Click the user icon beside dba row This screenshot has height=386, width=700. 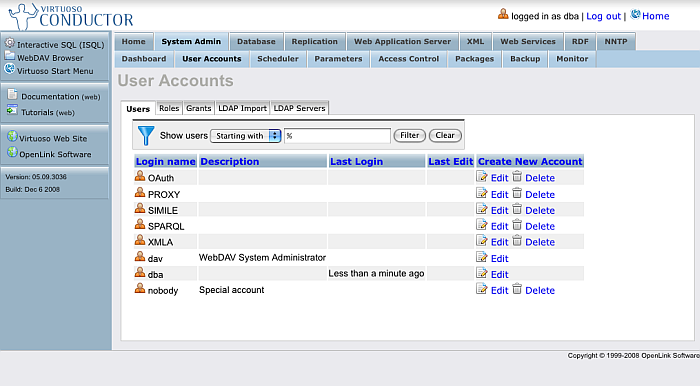140,272
